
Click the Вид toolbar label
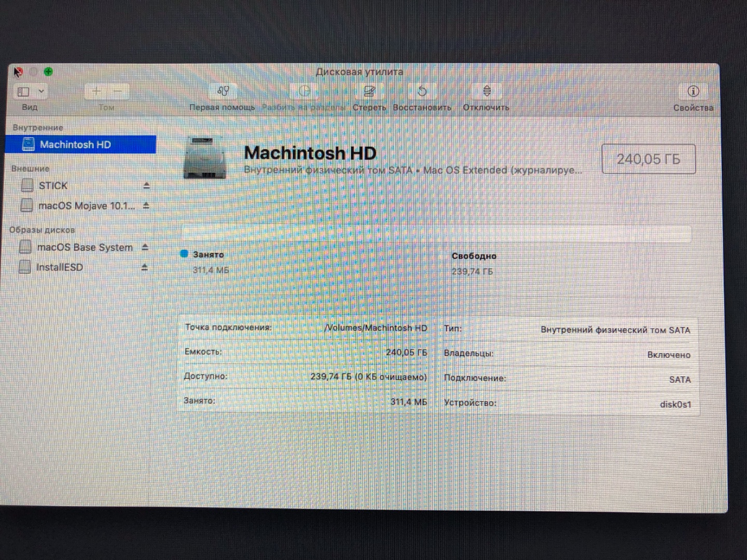click(30, 107)
